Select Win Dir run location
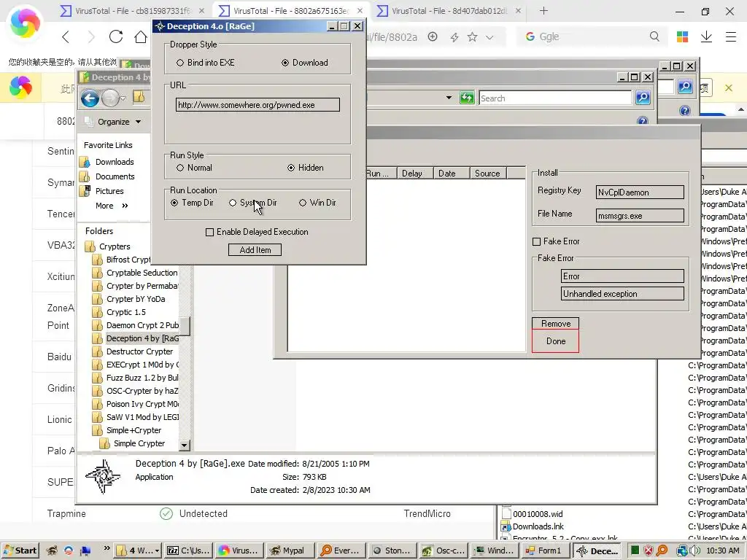Viewport: 747px width, 560px height. point(317,203)
